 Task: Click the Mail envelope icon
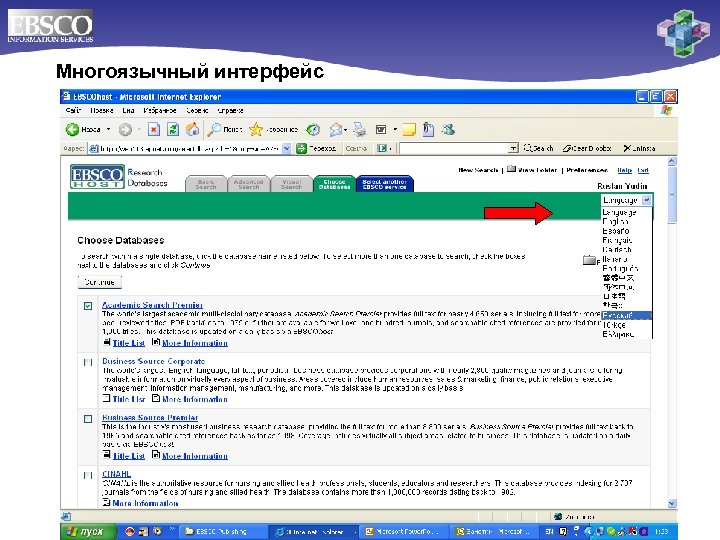(336, 130)
